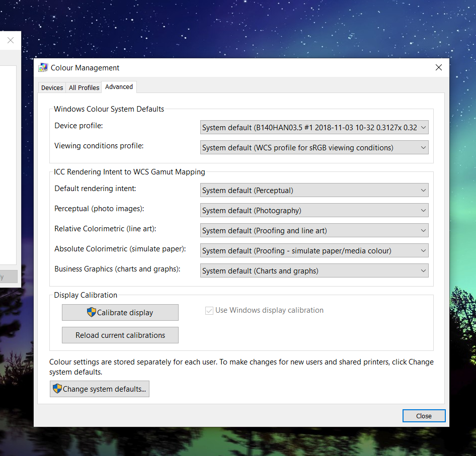Click Change system defaults button

(100, 389)
